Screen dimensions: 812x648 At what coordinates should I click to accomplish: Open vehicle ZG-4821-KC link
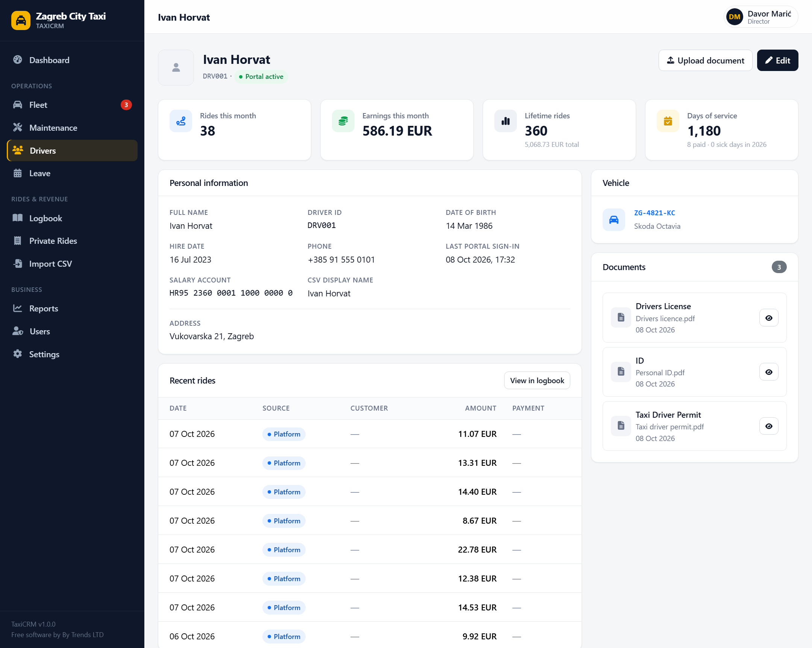[654, 213]
